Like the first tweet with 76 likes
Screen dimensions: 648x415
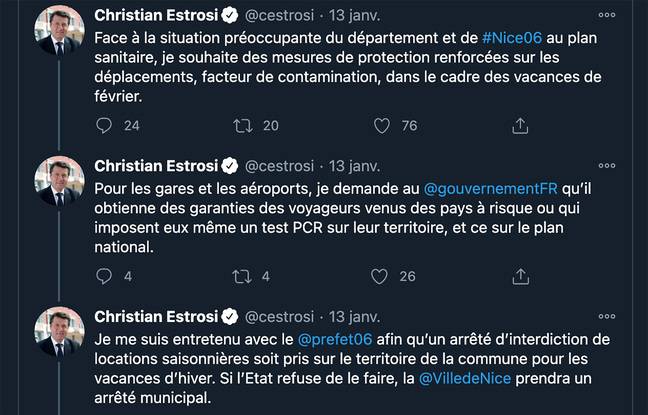click(381, 126)
